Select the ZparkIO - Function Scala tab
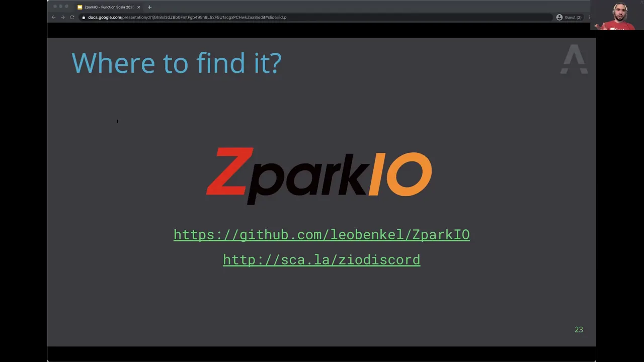The height and width of the screenshot is (362, 644). pos(109,7)
